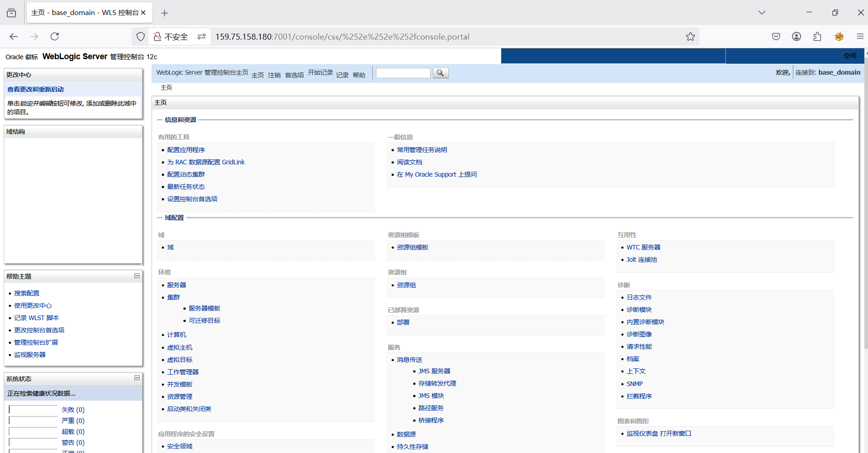Open 监视仪表盘 打开新窗口 link
The width and height of the screenshot is (868, 453).
(659, 433)
